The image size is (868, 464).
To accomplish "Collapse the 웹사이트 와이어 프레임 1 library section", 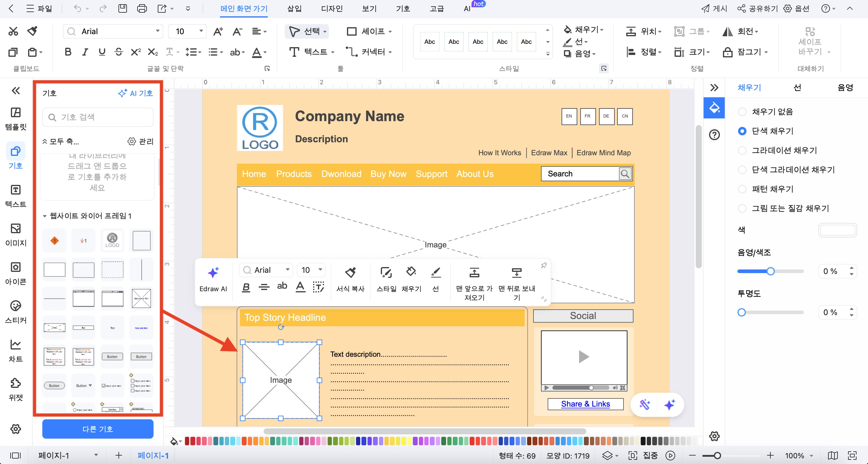I will coord(44,216).
